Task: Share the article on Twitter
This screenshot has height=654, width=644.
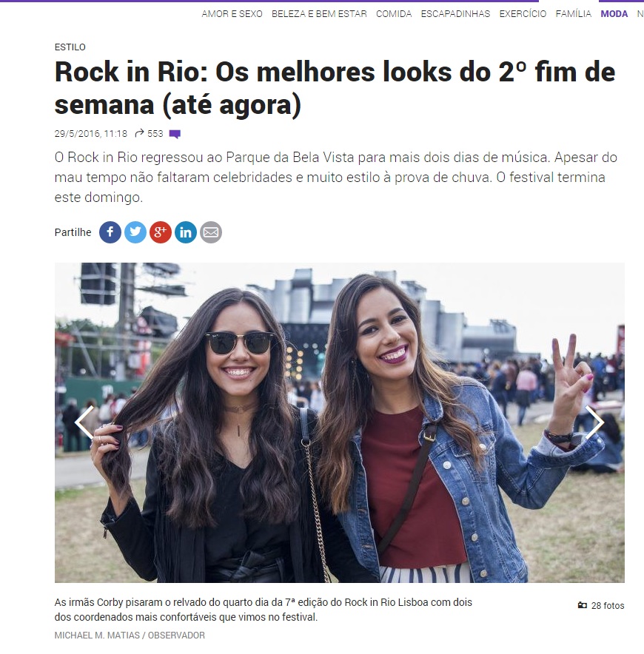Action: point(135,232)
